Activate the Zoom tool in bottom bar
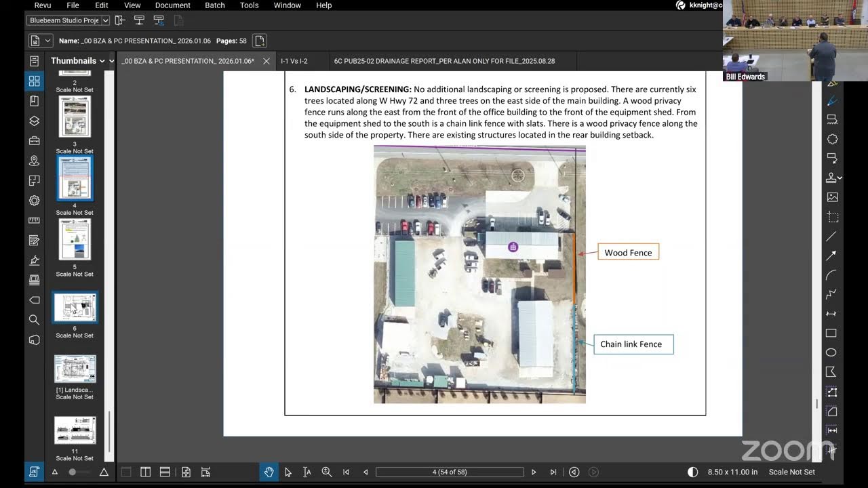Image resolution: width=868 pixels, height=488 pixels. point(326,472)
